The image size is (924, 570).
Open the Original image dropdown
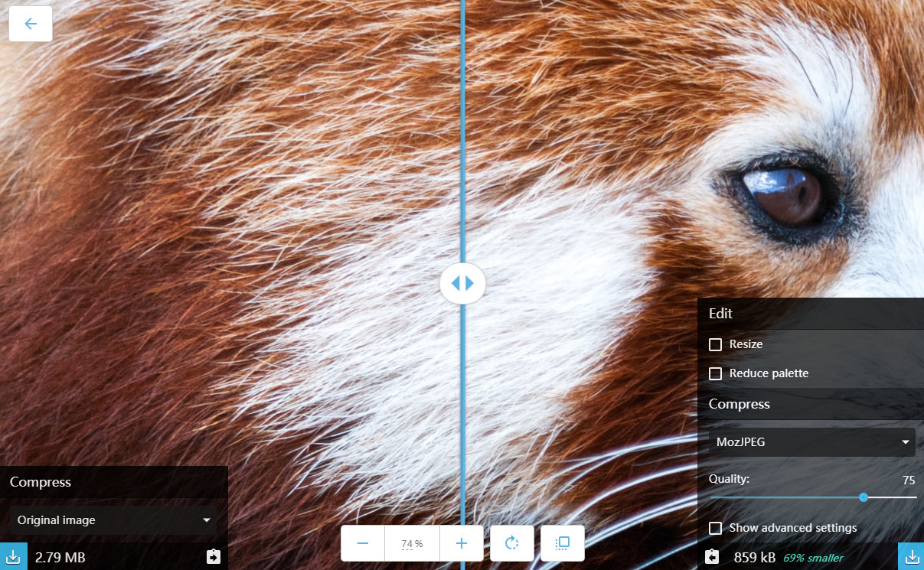pos(113,520)
